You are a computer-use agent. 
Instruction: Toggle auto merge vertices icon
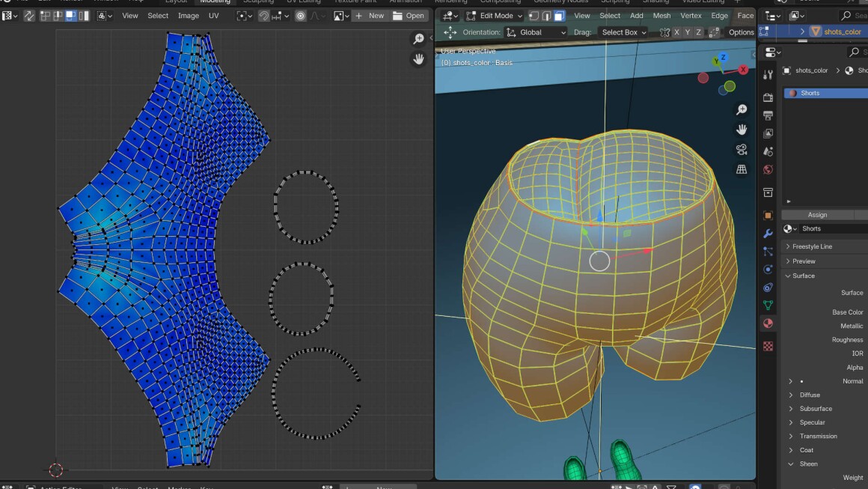[x=714, y=33]
